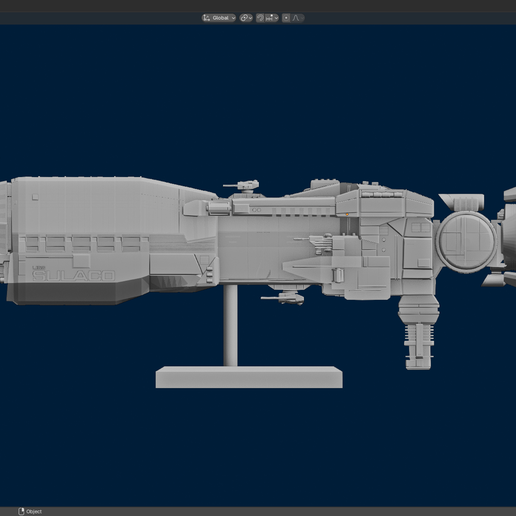Image resolution: width=516 pixels, height=516 pixels.
Task: Open the proportional editing falloff dropdown
Action: tap(298, 18)
